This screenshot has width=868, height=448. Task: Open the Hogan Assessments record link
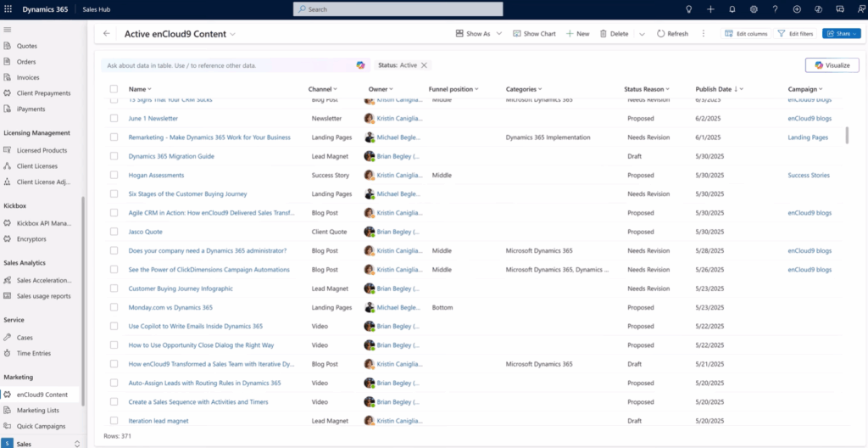click(x=156, y=175)
